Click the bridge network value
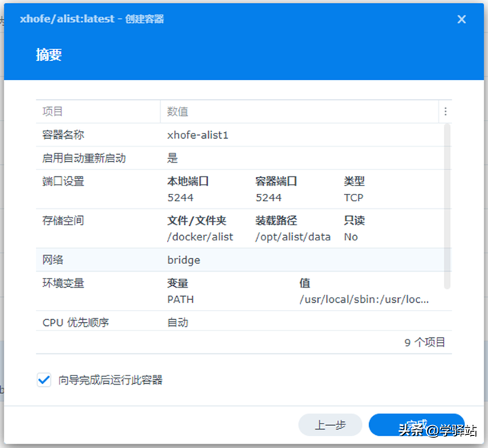The image size is (488, 448). [x=184, y=259]
